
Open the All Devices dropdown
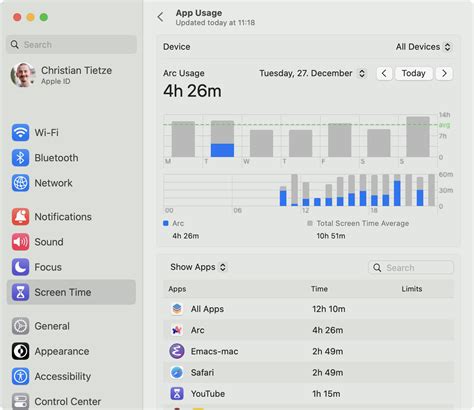[423, 47]
